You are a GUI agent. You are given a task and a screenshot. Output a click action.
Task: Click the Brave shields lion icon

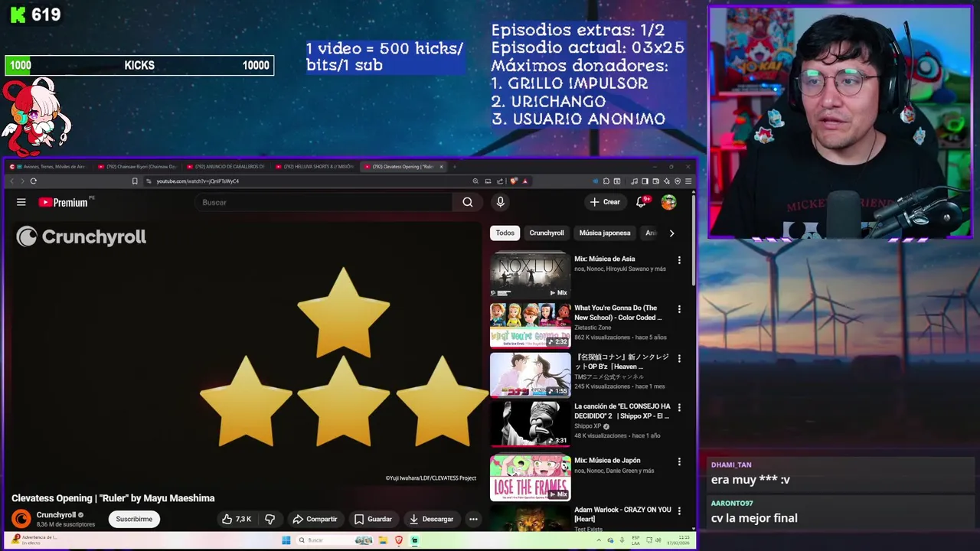click(514, 181)
